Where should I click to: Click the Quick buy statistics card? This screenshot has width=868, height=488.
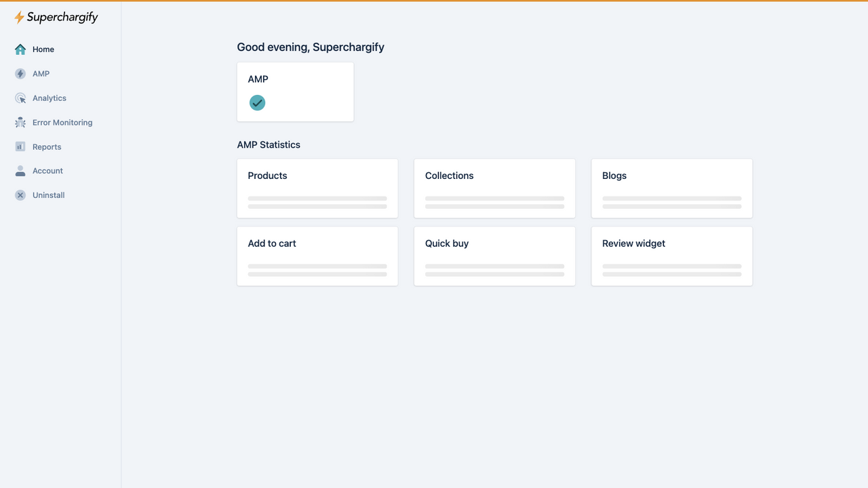tap(494, 256)
